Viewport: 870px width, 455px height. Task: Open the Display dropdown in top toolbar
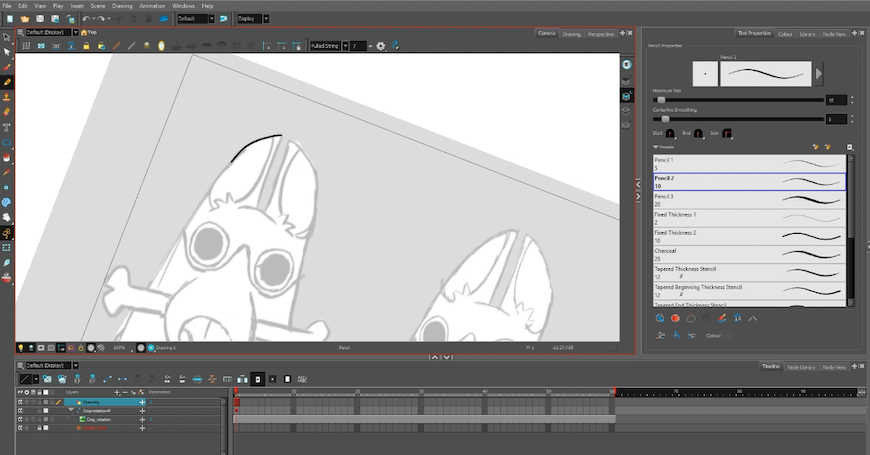click(x=266, y=19)
